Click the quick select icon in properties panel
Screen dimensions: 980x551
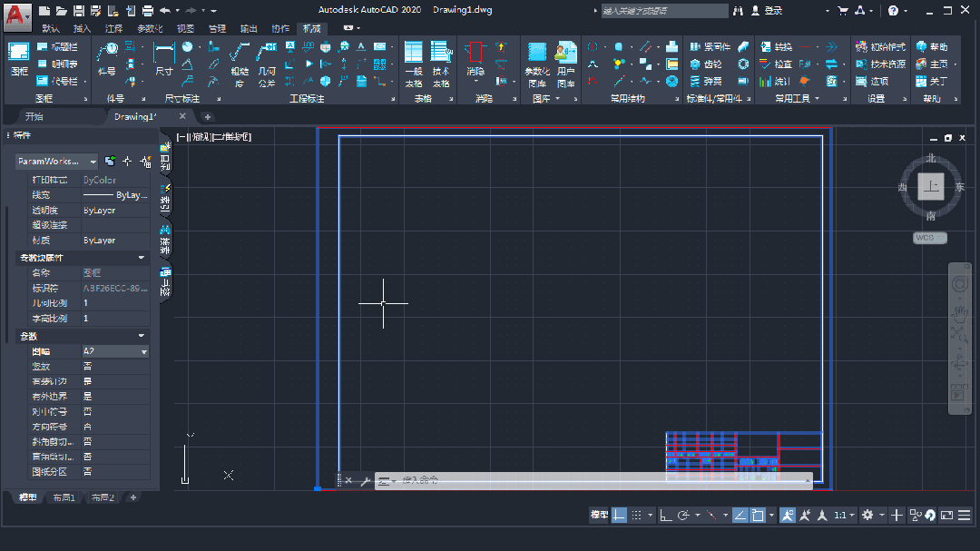(x=145, y=162)
